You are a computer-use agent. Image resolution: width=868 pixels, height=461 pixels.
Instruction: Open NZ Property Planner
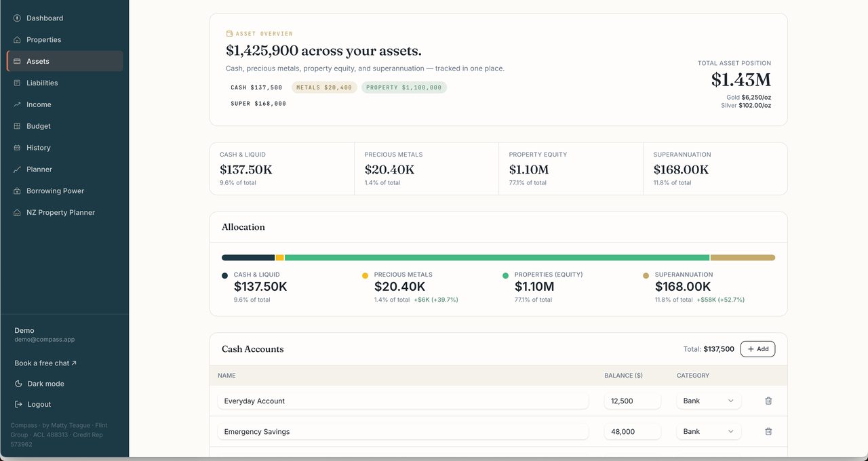(65, 213)
